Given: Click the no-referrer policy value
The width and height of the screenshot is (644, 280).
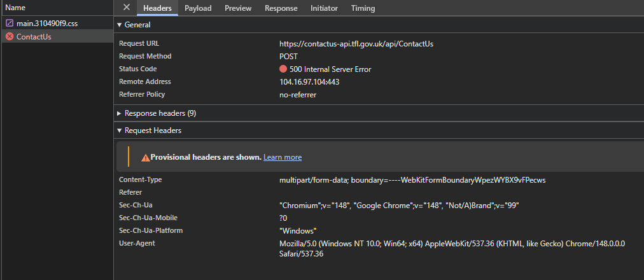Looking at the screenshot, I should pyautogui.click(x=298, y=95).
